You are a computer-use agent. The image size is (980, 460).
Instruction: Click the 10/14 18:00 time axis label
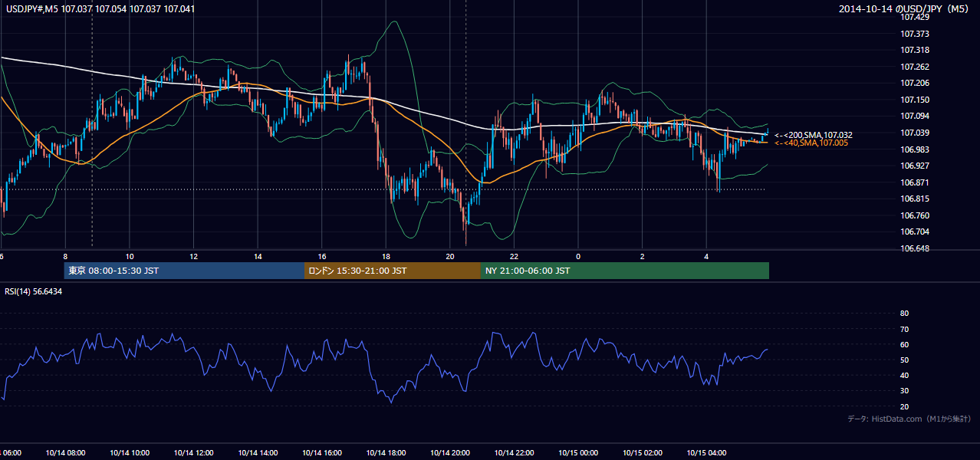point(386,452)
